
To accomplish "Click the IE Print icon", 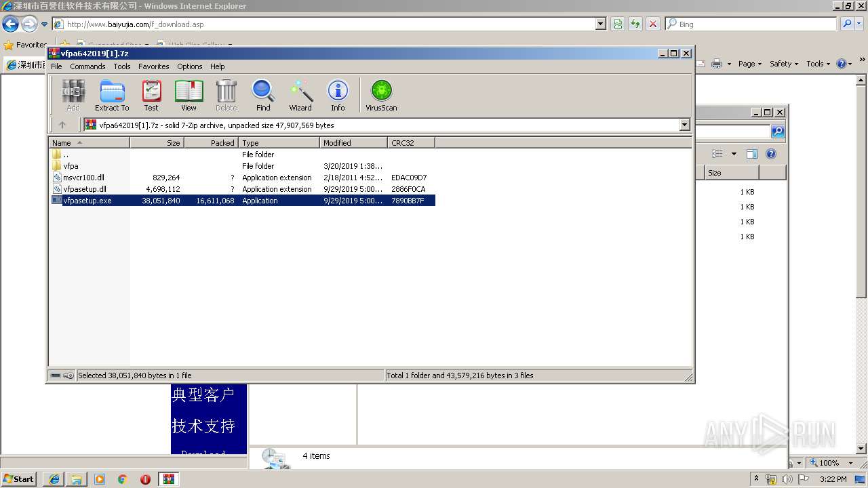I will coord(717,64).
